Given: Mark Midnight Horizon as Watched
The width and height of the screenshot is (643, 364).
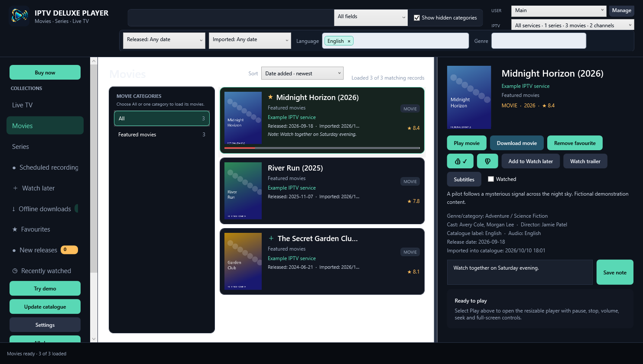Looking at the screenshot, I should coord(491,179).
